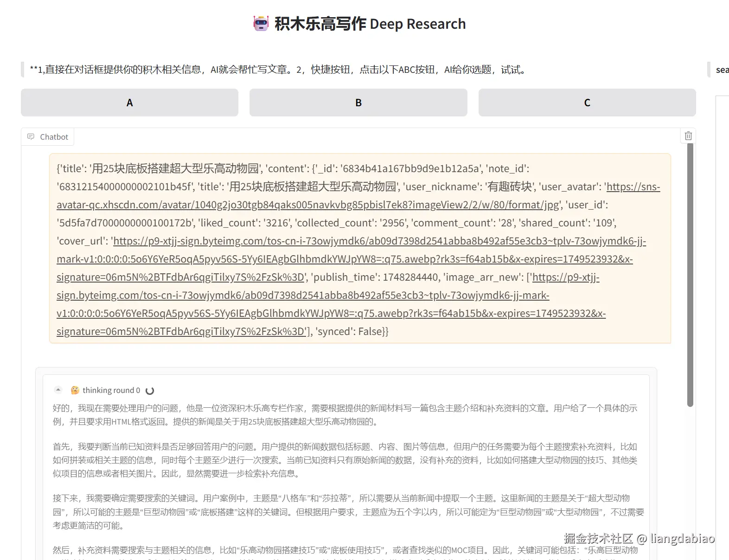This screenshot has height=560, width=729.
Task: Collapse the thinking round 0 section
Action: click(58, 390)
